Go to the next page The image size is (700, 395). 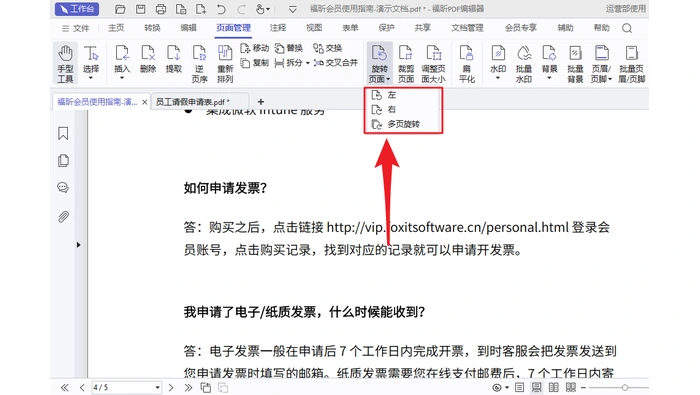pos(171,387)
